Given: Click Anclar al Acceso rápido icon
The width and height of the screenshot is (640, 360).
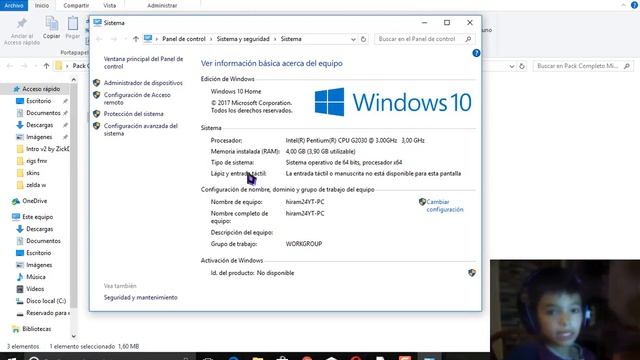Looking at the screenshot, I should point(22,23).
